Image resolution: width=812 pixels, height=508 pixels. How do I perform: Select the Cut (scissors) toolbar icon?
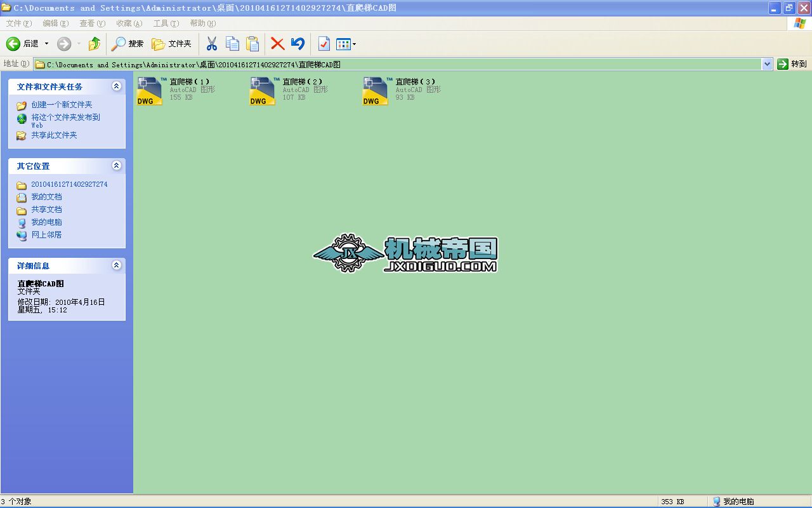(x=212, y=43)
